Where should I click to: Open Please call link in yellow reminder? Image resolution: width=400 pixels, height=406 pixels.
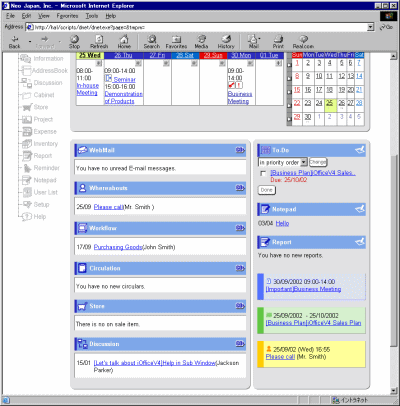click(x=280, y=357)
